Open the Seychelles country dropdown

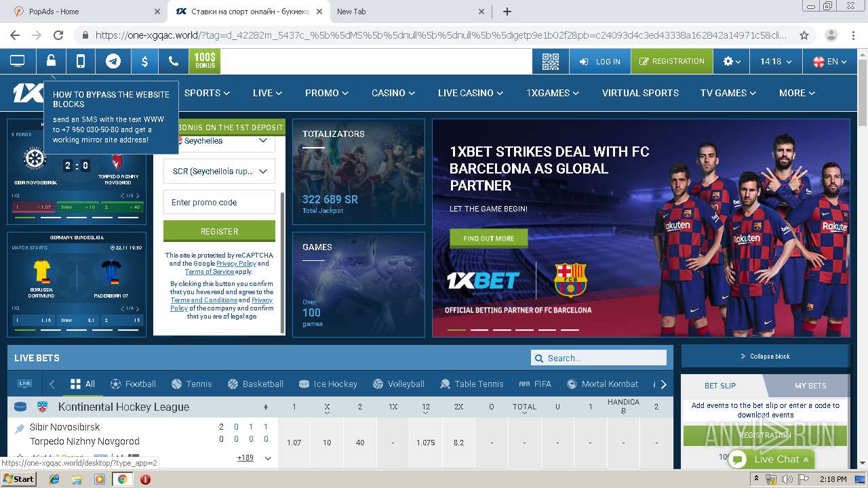(x=219, y=141)
